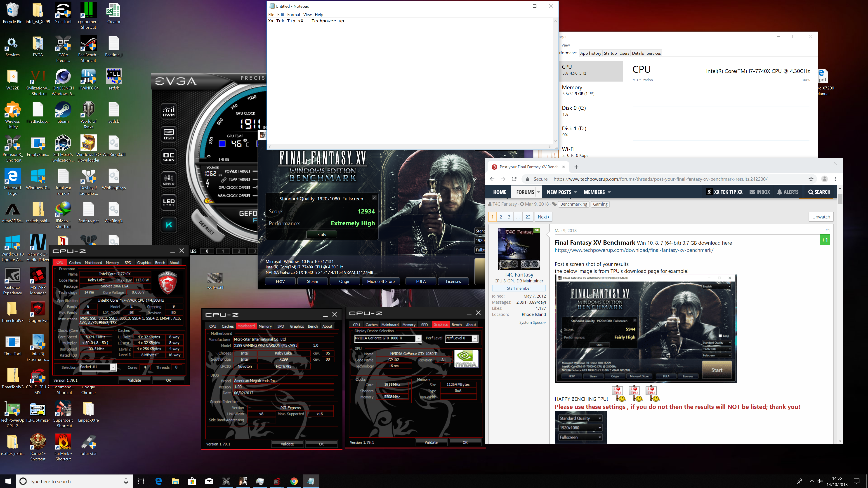The height and width of the screenshot is (488, 868).
Task: Open the MSI APP Manager desktop icon
Action: coord(38,282)
